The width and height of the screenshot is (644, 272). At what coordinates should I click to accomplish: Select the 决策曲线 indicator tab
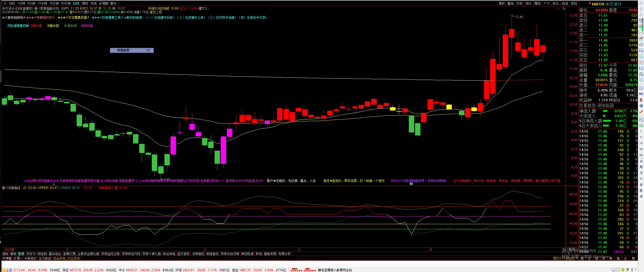click(x=198, y=254)
